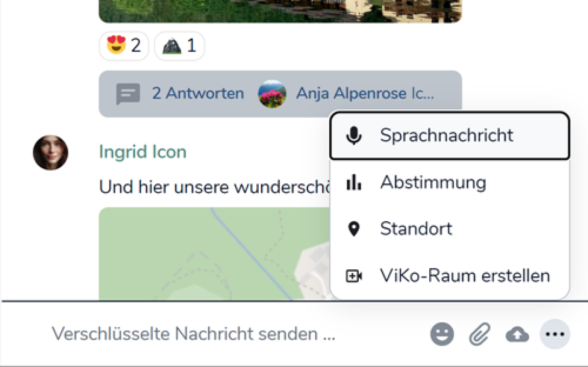
Task: Click the paperclip attachment icon
Action: [480, 335]
